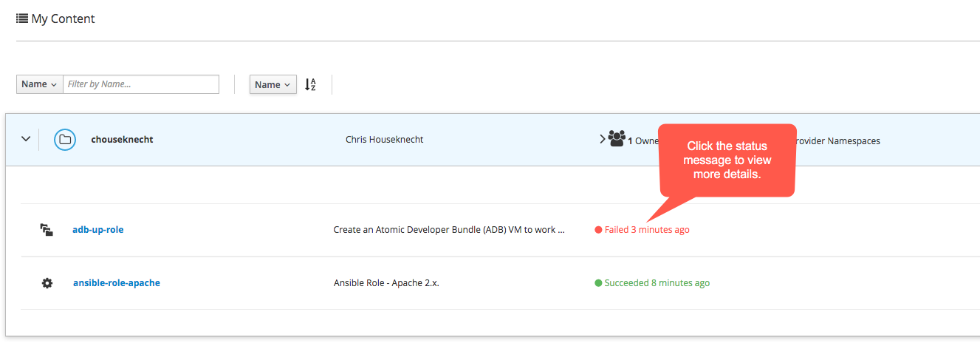
Task: Toggle the A-Z sort direction icon
Action: tap(311, 84)
